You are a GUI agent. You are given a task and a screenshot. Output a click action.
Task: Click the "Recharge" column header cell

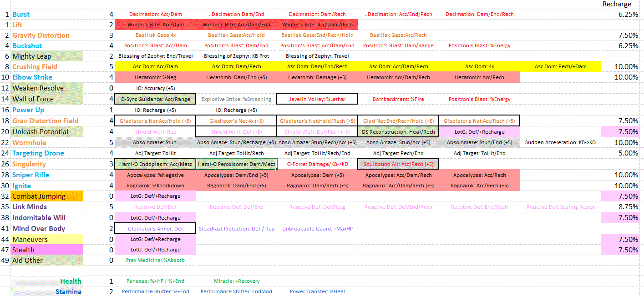(617, 4)
